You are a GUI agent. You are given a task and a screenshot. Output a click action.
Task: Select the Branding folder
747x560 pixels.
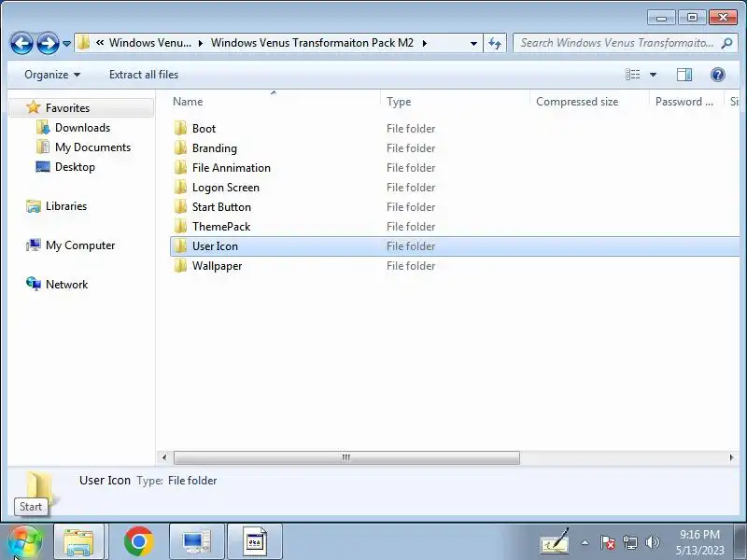pyautogui.click(x=215, y=148)
